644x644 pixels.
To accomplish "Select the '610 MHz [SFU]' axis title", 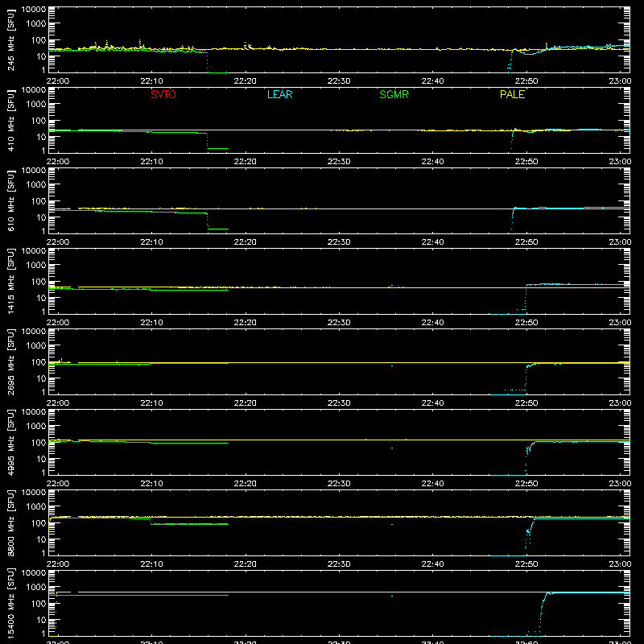I will pyautogui.click(x=11, y=200).
